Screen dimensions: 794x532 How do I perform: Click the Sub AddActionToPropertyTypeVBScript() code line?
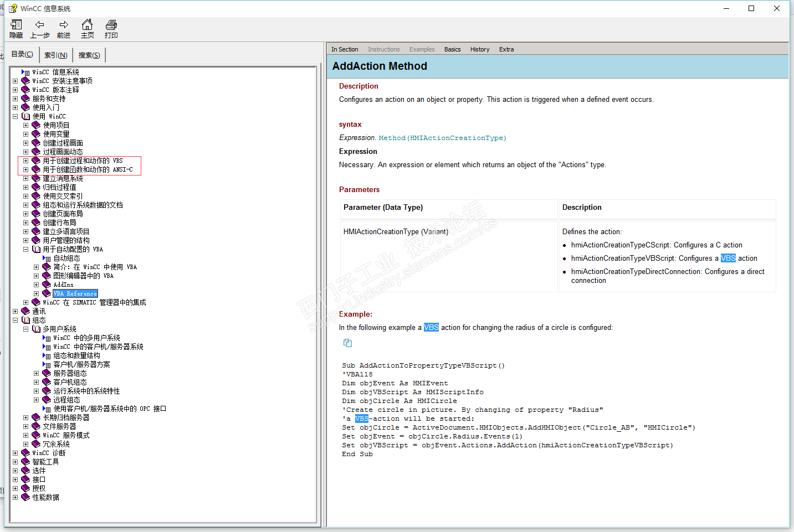coord(423,365)
